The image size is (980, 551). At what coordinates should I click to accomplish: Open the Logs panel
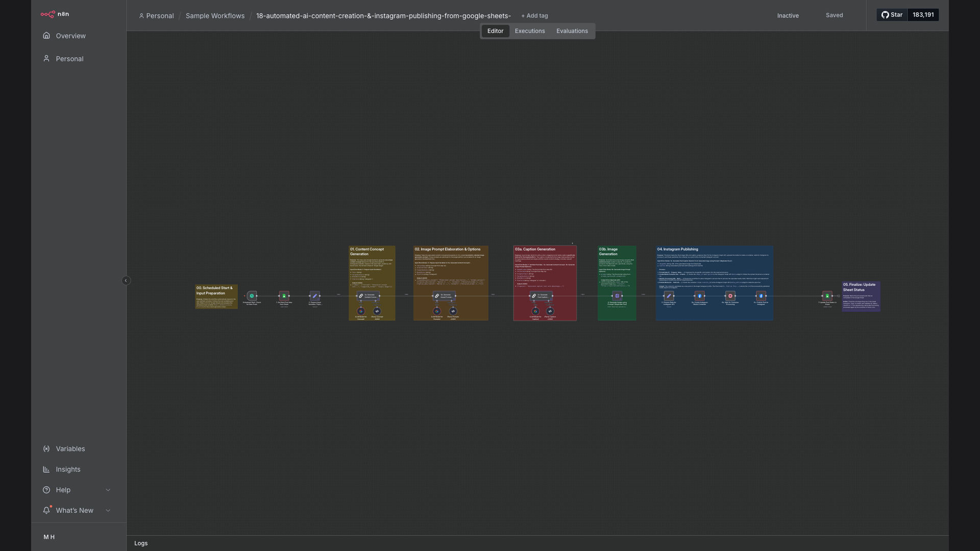pos(141,543)
